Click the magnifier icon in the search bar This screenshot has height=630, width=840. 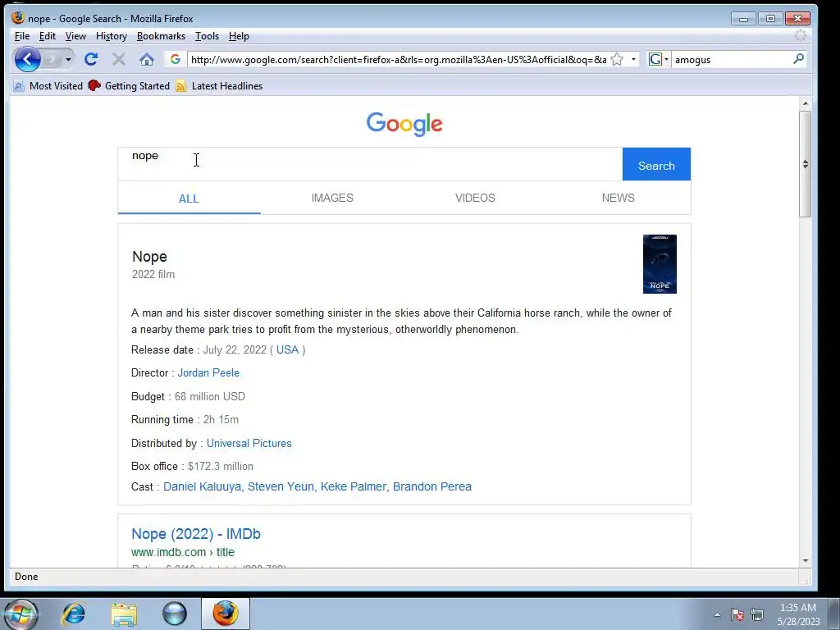pyautogui.click(x=798, y=59)
